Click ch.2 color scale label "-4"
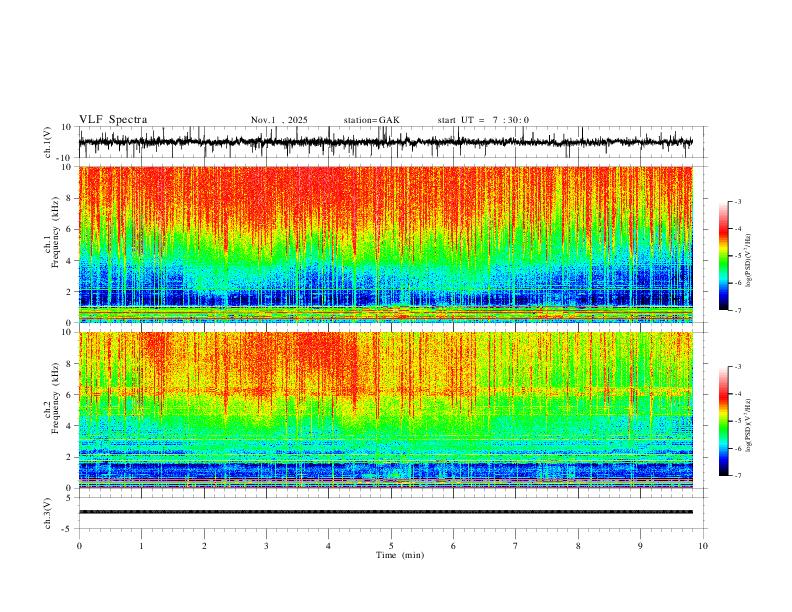The image size is (792, 612). [737, 394]
